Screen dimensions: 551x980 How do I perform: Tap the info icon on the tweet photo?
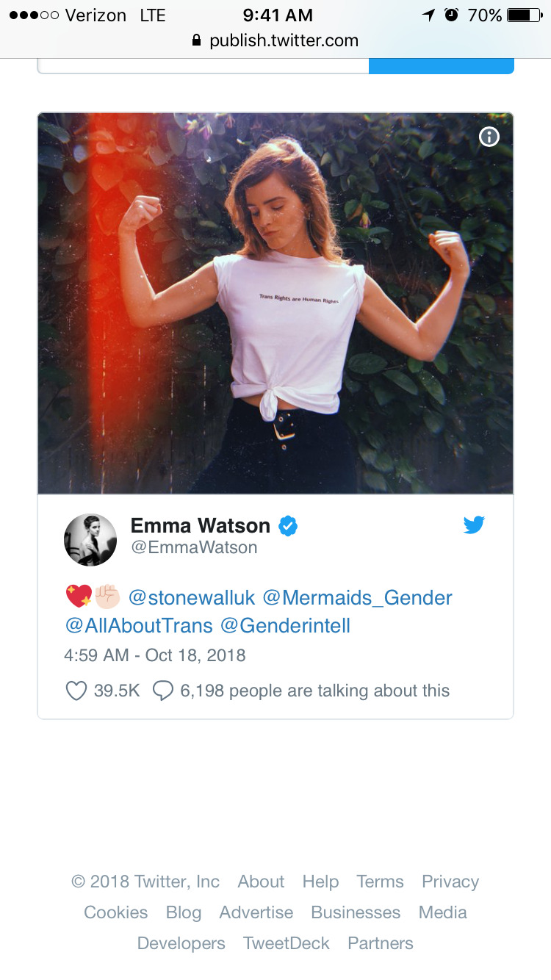pos(489,137)
